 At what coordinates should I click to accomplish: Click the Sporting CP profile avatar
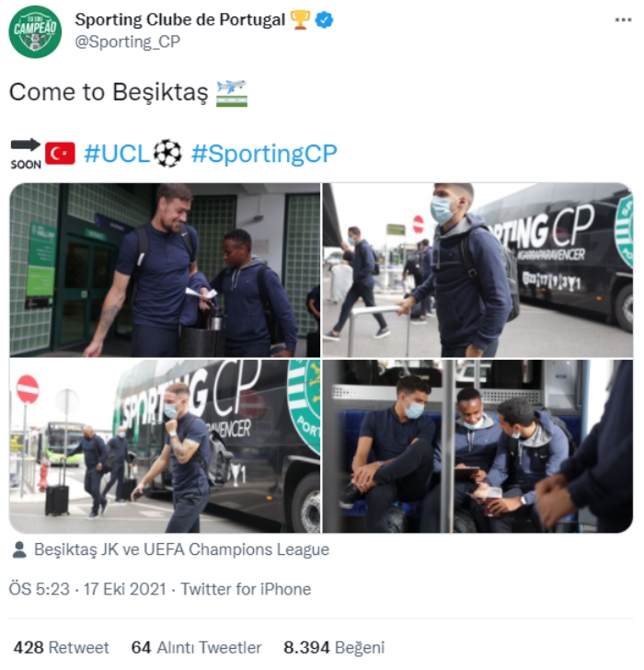[x=35, y=31]
